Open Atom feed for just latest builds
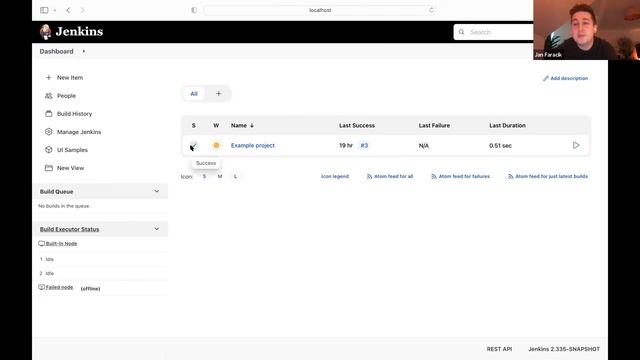The image size is (640, 360). [551, 176]
